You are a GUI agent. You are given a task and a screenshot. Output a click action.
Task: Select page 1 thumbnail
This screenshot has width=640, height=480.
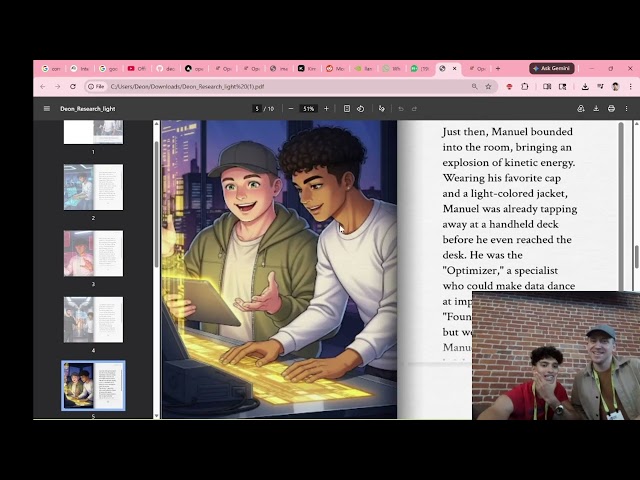tap(93, 132)
